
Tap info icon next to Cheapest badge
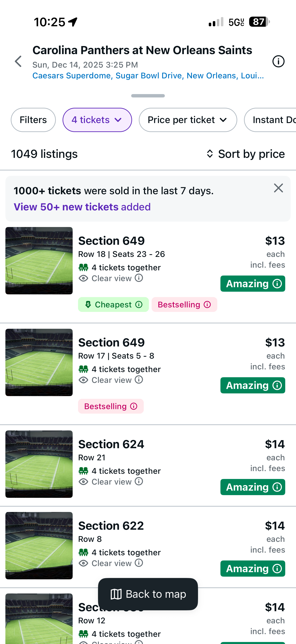(139, 304)
